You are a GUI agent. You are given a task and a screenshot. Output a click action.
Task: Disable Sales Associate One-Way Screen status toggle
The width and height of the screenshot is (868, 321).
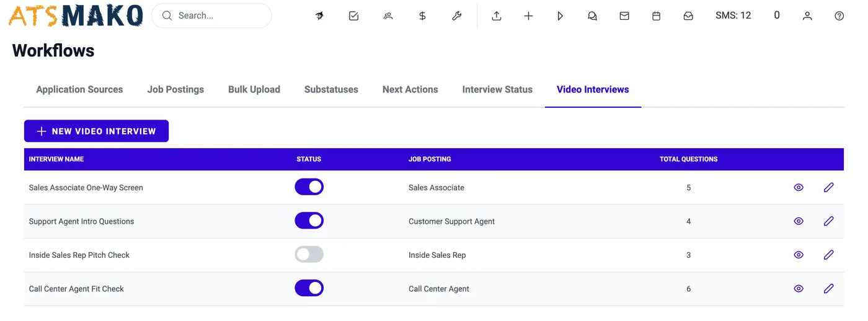click(309, 187)
